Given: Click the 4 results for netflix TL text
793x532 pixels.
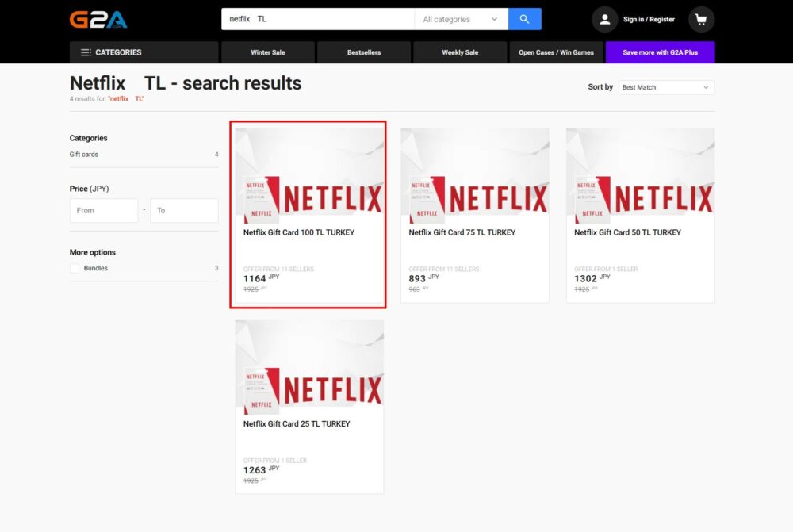Looking at the screenshot, I should (107, 99).
